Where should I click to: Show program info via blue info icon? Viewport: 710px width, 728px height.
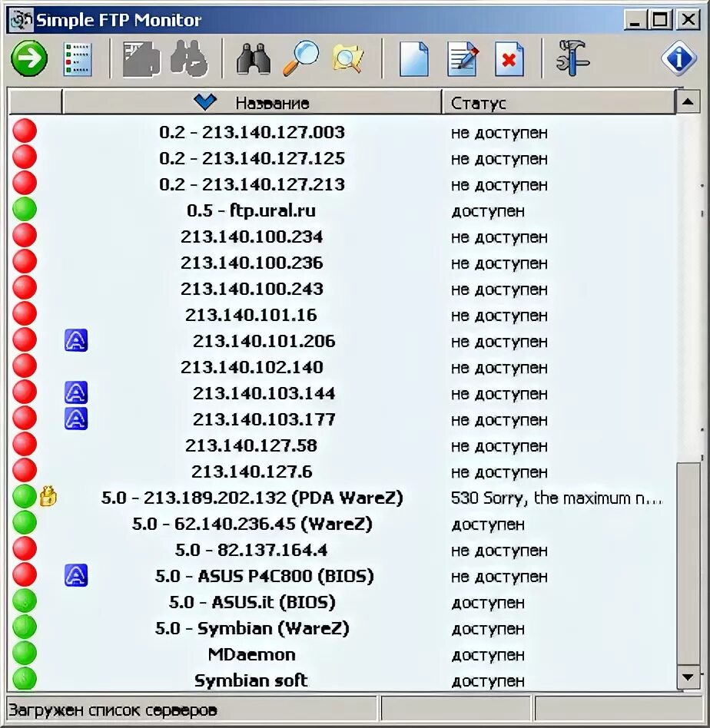(x=677, y=59)
